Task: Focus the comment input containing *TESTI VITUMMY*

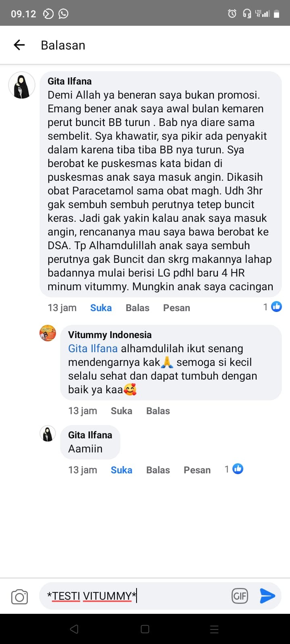Action: tap(135, 596)
